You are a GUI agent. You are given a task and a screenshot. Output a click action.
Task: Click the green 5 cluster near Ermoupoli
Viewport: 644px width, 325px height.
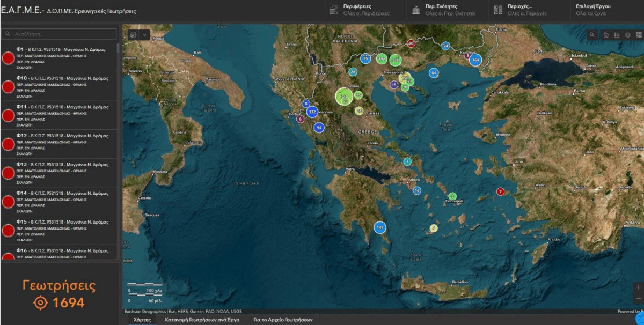click(452, 196)
